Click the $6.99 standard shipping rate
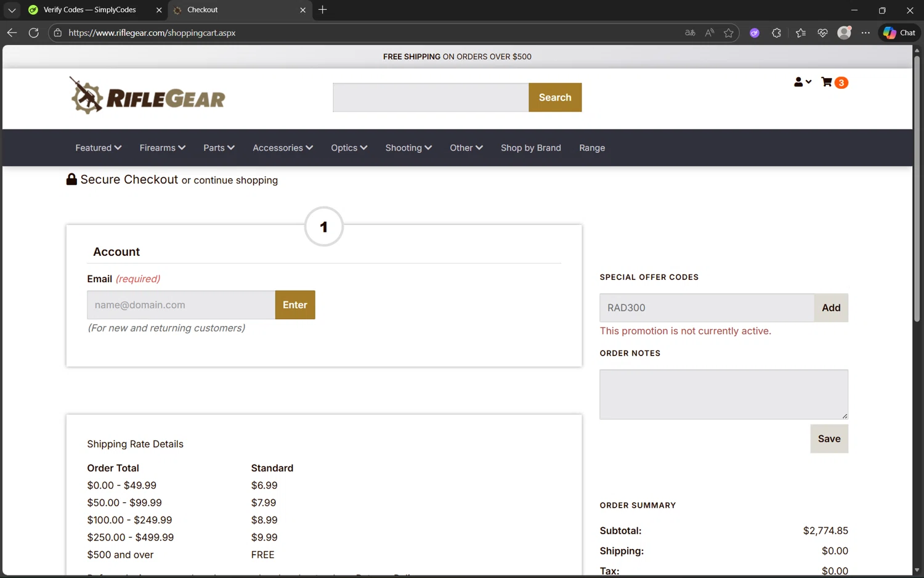The width and height of the screenshot is (924, 578). click(x=264, y=486)
